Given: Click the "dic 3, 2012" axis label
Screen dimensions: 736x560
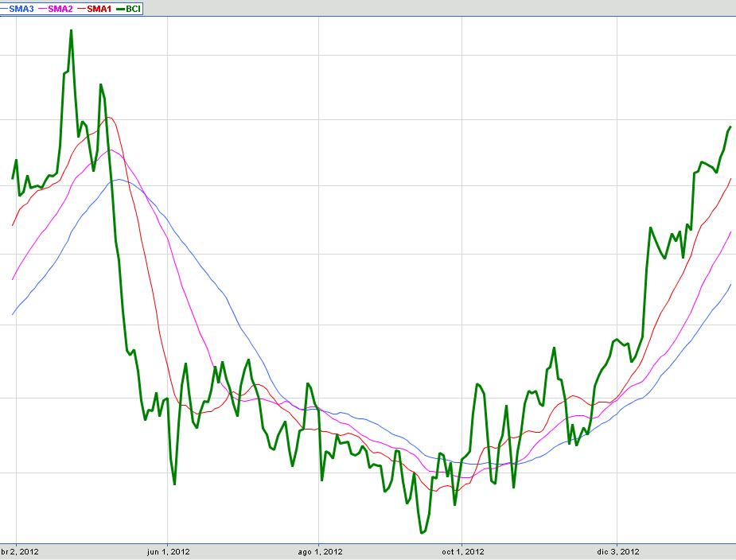Looking at the screenshot, I should [617, 551].
